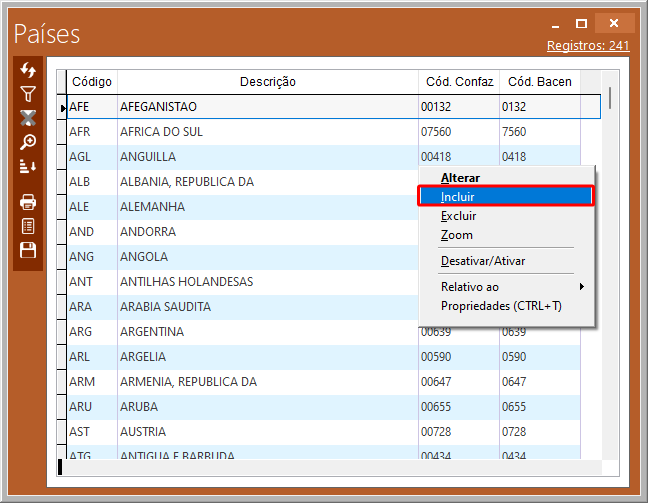Click the floppy disk save icon
This screenshot has width=648, height=503.
point(28,250)
